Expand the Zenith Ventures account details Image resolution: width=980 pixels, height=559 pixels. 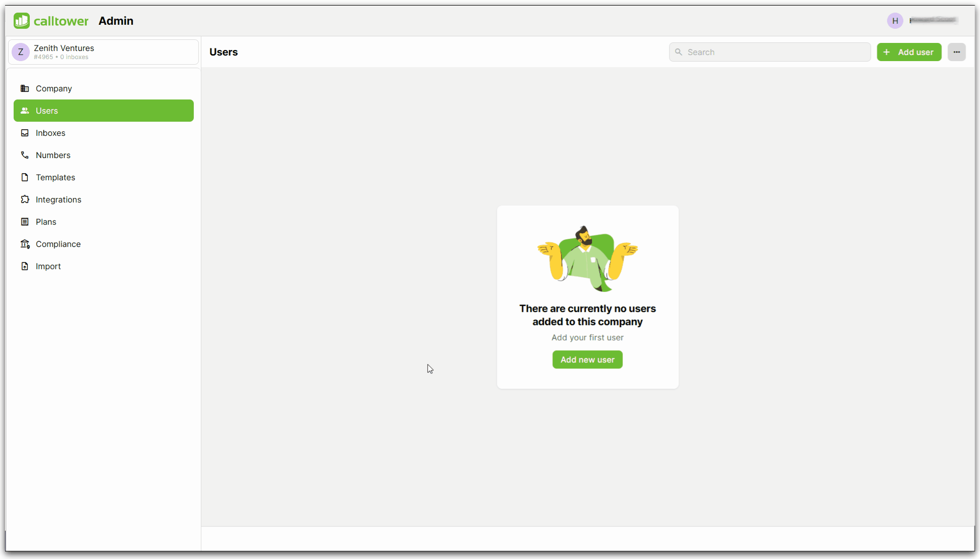[x=103, y=52]
